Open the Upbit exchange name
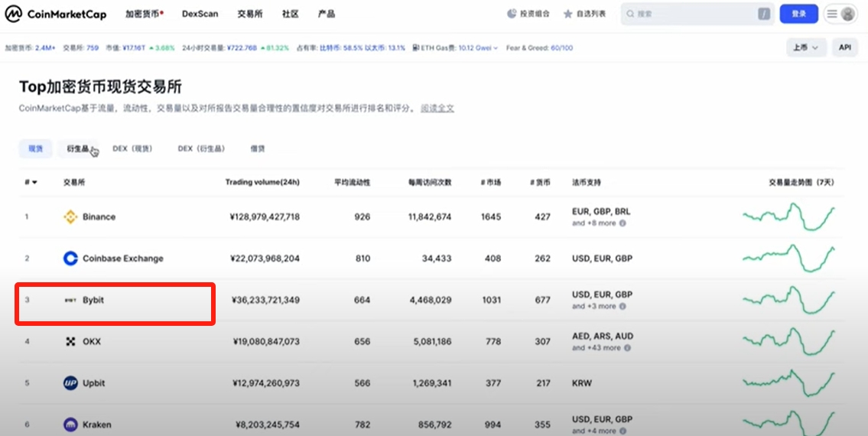 pos(93,383)
